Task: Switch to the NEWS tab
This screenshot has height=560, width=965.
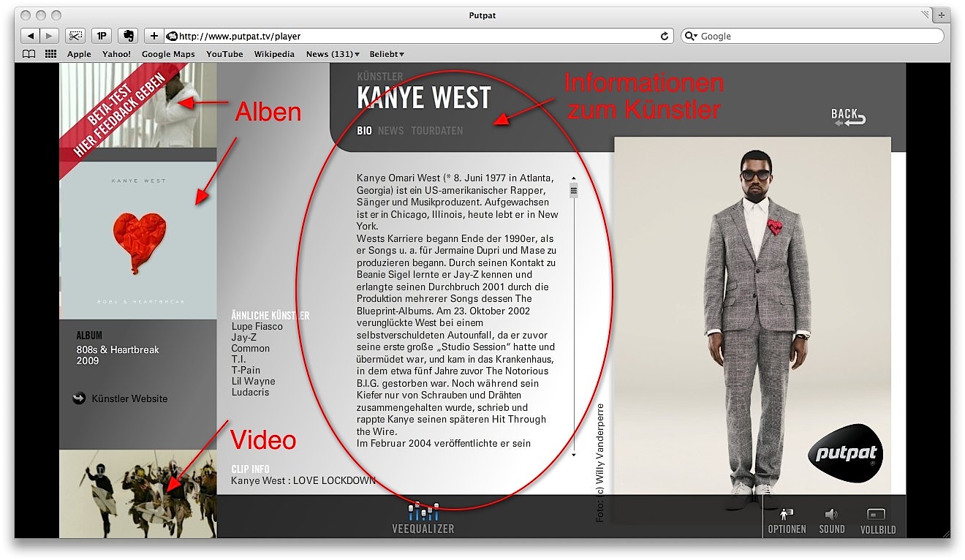Action: [x=391, y=131]
